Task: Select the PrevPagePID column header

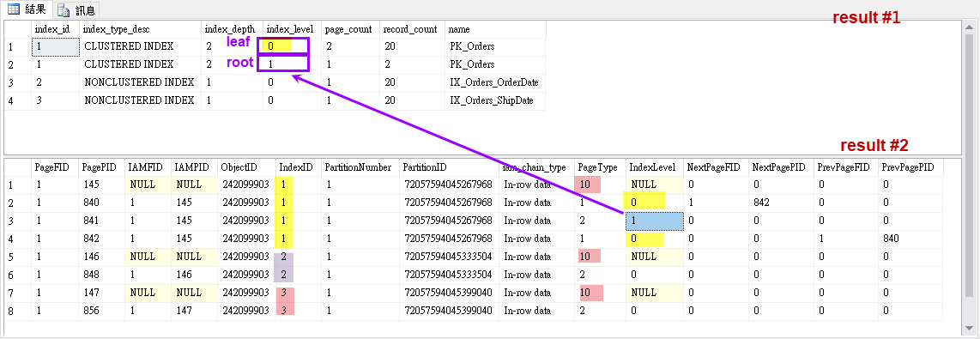Action: click(x=910, y=167)
